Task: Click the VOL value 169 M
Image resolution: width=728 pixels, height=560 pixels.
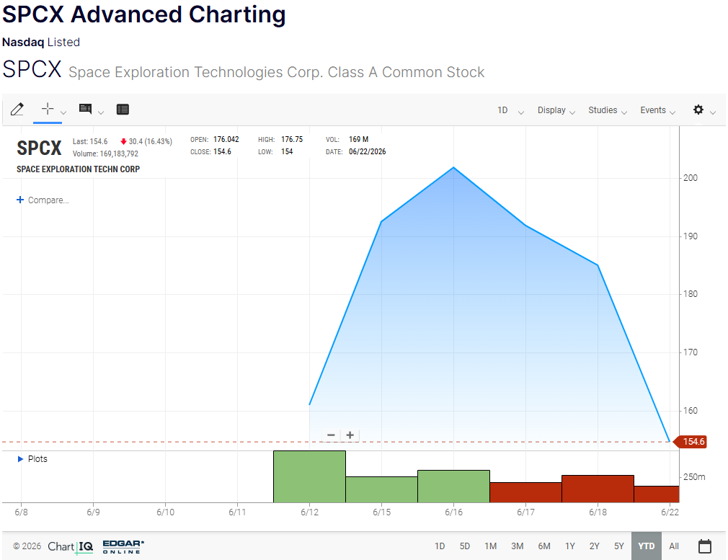Action: point(358,139)
